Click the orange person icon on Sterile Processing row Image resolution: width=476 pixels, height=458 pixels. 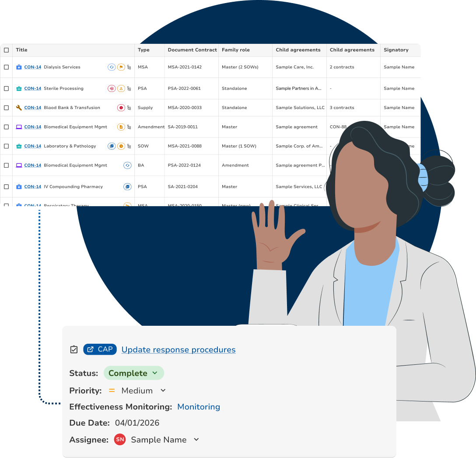point(121,88)
